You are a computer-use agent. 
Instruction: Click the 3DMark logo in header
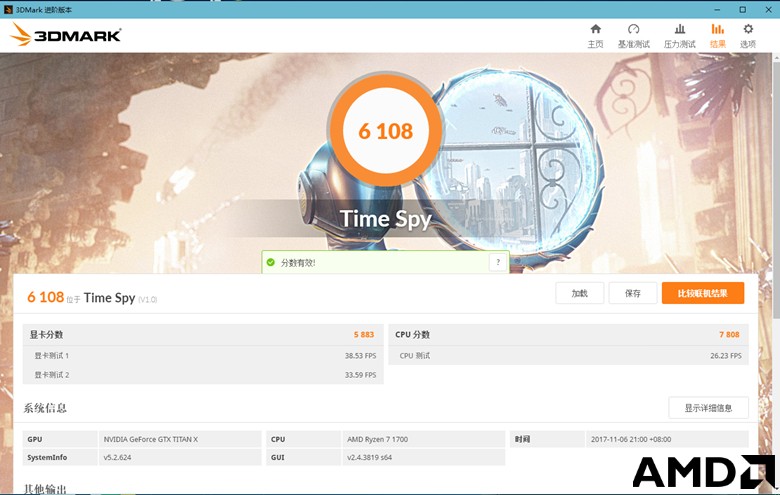(x=65, y=34)
